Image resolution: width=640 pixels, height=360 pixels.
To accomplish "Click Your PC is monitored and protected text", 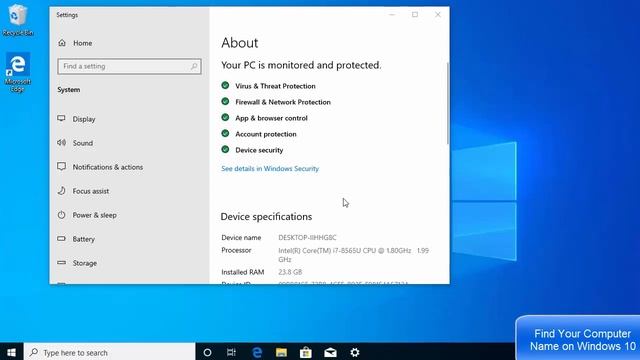I will (x=301, y=65).
